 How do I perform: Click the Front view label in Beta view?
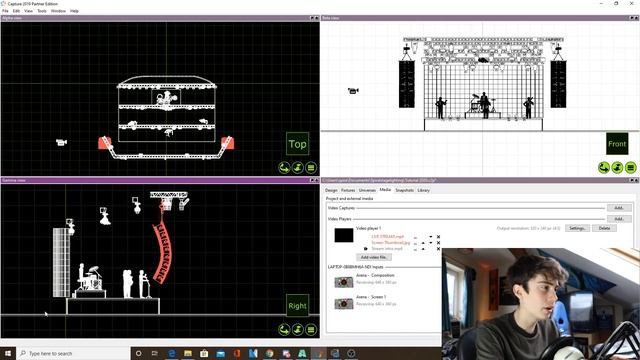[x=617, y=144]
